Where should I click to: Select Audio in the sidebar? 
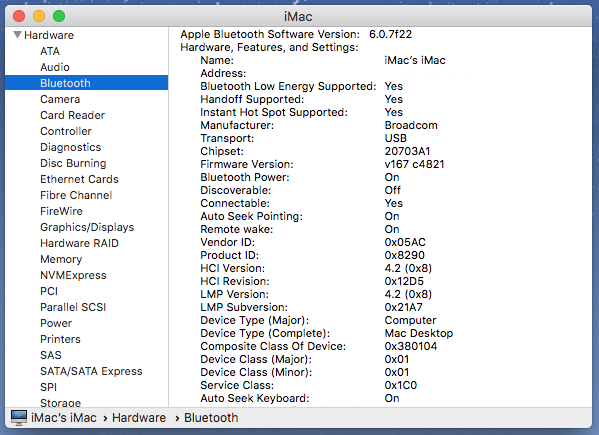coord(55,67)
